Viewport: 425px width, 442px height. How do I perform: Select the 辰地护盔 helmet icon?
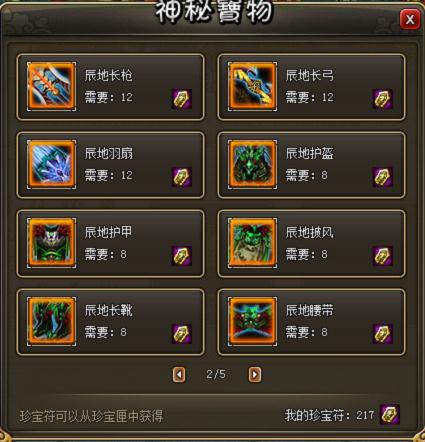253,165
